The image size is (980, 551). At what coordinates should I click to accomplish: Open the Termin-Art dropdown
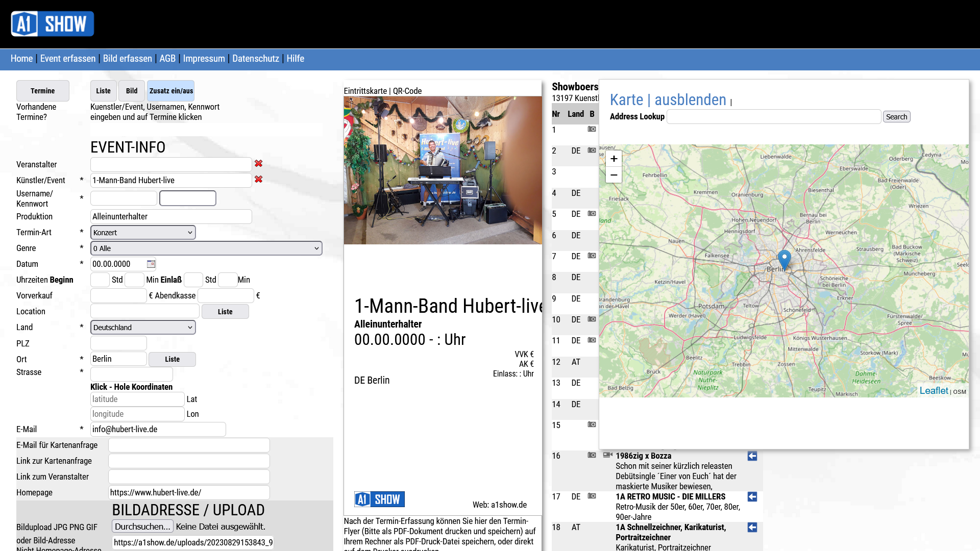[x=143, y=233]
